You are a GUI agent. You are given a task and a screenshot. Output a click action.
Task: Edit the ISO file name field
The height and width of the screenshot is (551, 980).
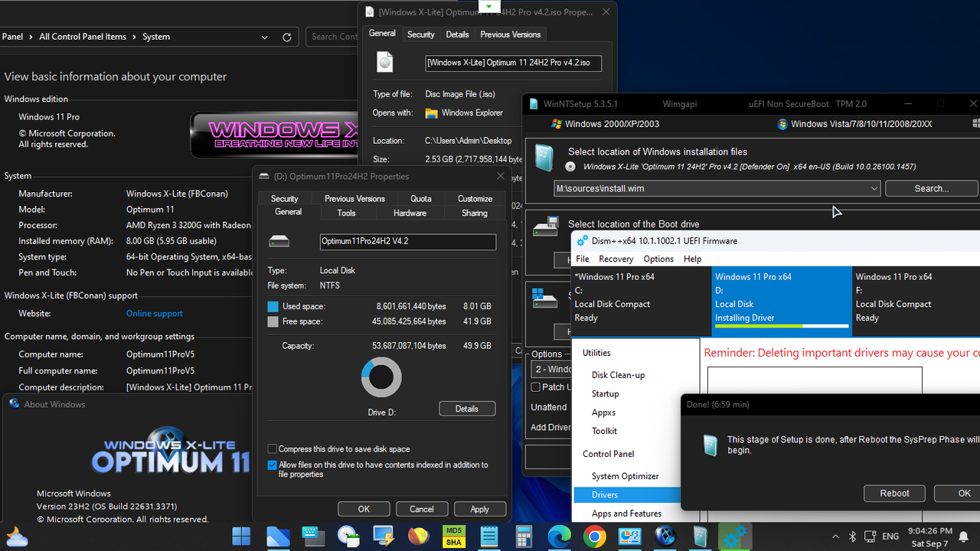pyautogui.click(x=514, y=64)
